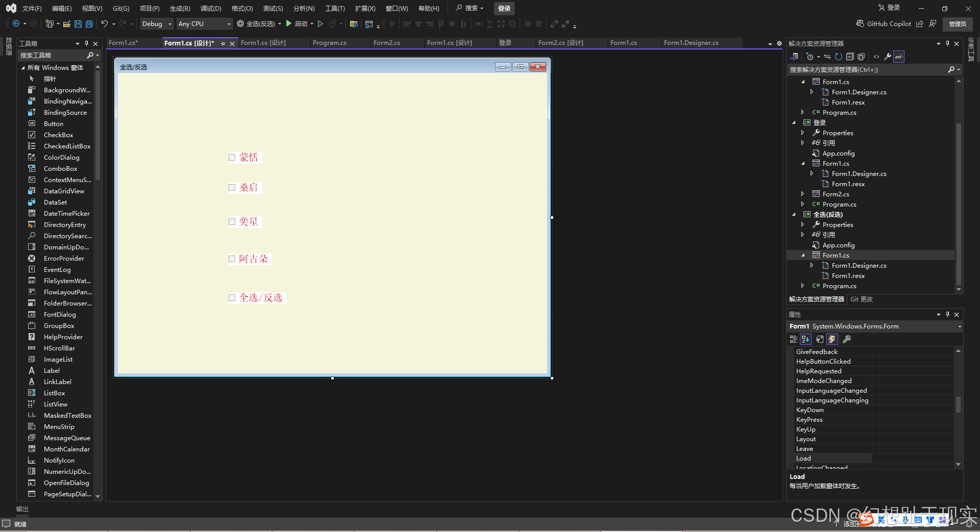
Task: Click the View Code icon in Solution Explorer
Action: pyautogui.click(x=876, y=57)
